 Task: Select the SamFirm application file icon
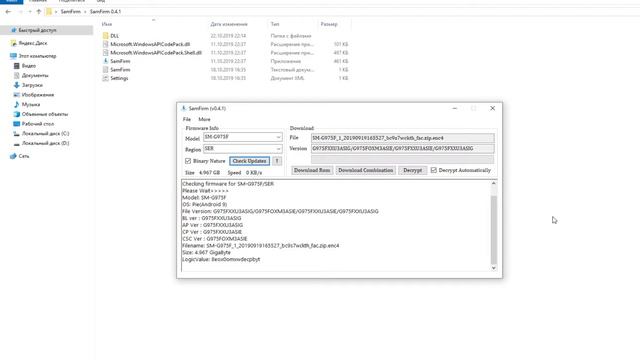(x=106, y=61)
